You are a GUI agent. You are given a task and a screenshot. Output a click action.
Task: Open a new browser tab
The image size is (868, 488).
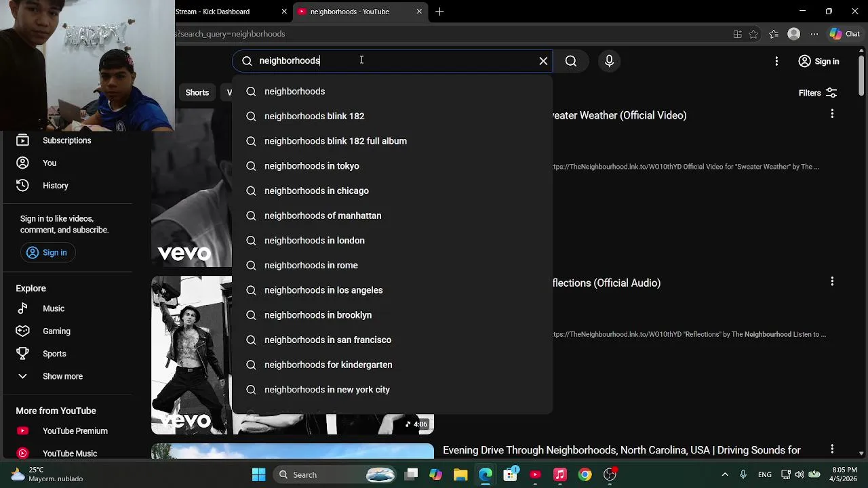[x=439, y=12]
